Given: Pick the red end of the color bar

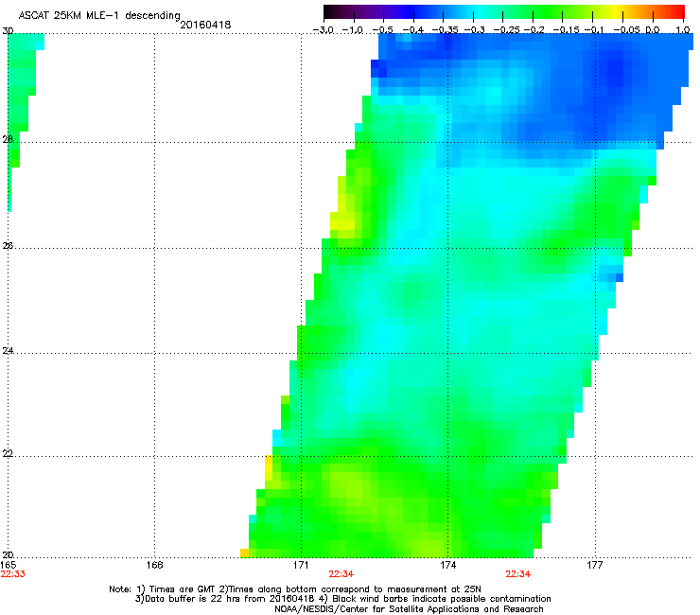Looking at the screenshot, I should point(679,12).
